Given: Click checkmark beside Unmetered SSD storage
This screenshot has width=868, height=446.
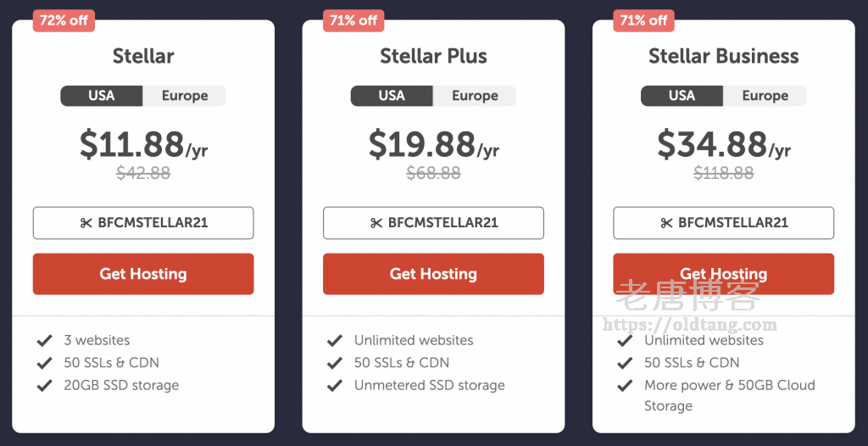Looking at the screenshot, I should click(335, 386).
